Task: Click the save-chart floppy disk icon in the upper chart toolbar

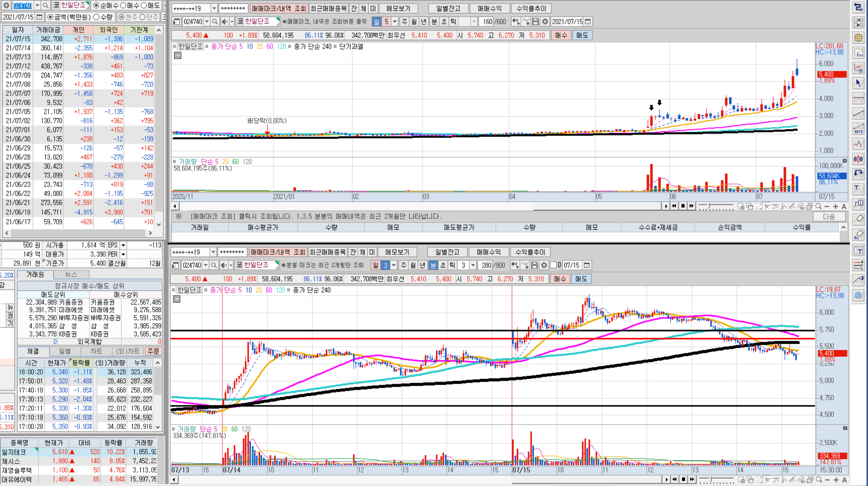Action: click(535, 21)
